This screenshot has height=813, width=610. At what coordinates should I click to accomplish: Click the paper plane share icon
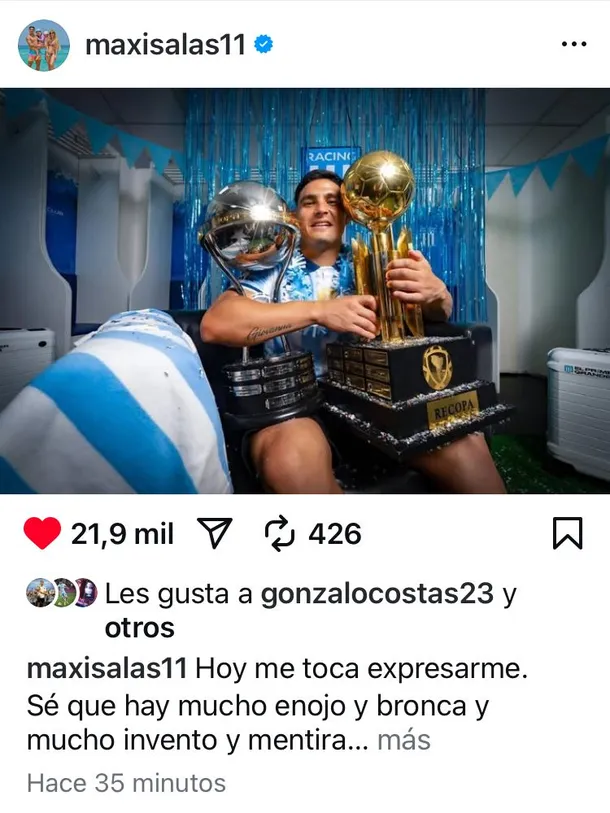tap(215, 533)
